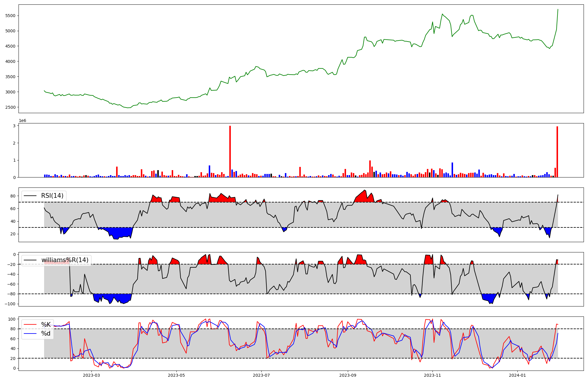
Task: Click the williams%R(14) legend label
Action: (65, 260)
